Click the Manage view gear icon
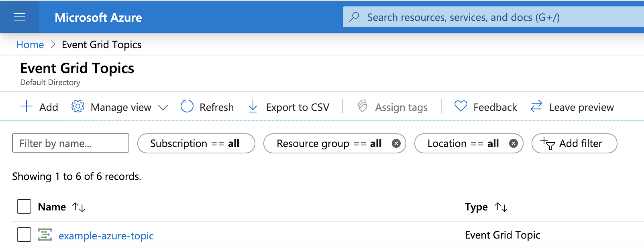This screenshot has width=644, height=249. (78, 106)
